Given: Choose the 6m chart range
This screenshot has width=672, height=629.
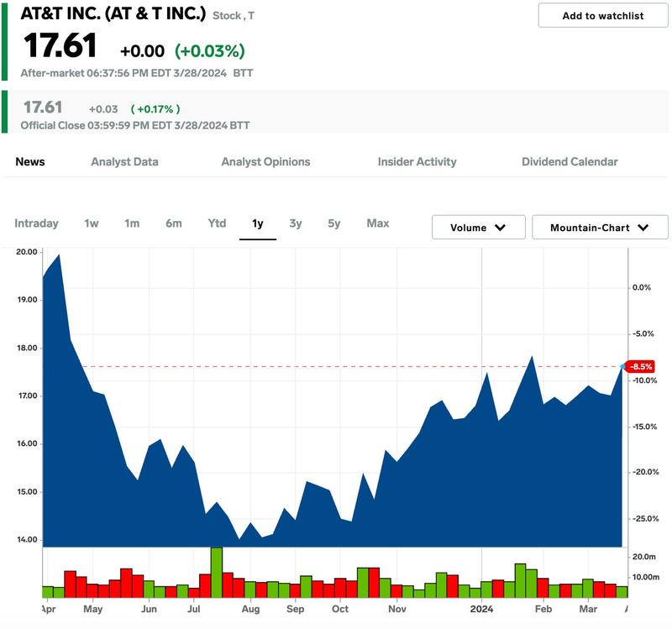Looking at the screenshot, I should click(x=174, y=223).
